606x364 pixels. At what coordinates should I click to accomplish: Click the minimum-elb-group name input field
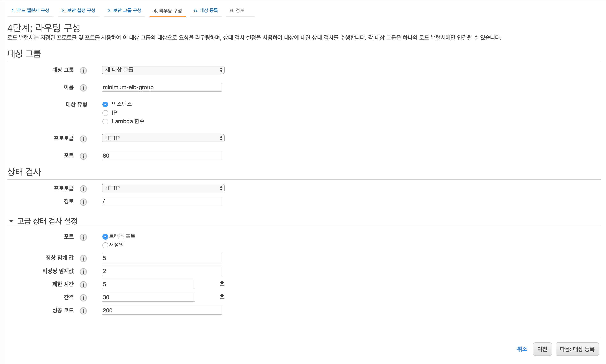pos(161,87)
